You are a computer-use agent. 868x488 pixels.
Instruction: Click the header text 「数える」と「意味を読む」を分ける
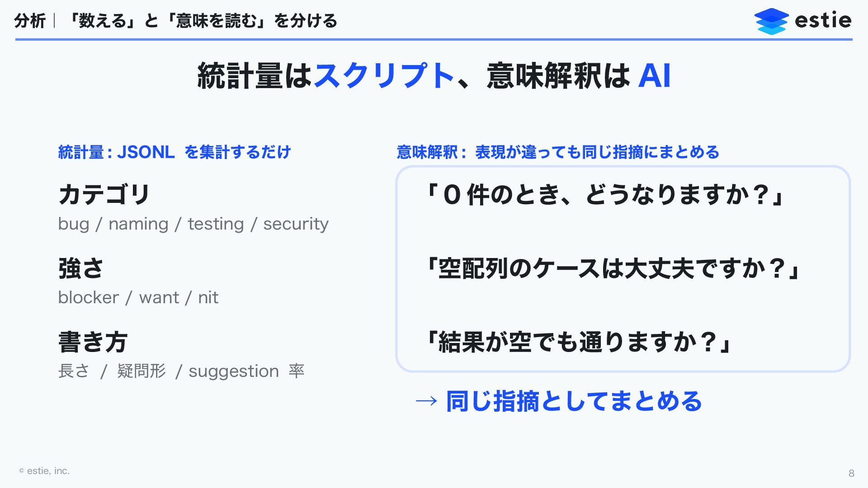click(x=202, y=21)
